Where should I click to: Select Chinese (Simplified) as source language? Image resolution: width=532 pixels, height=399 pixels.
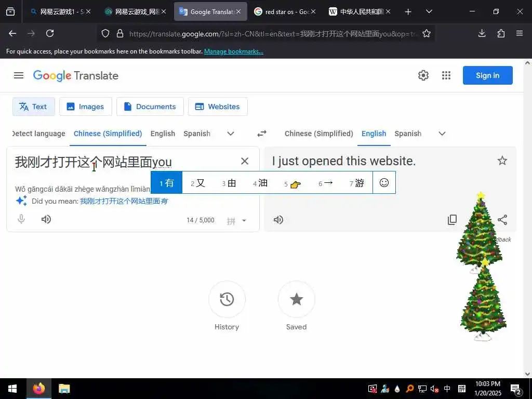coord(108,134)
